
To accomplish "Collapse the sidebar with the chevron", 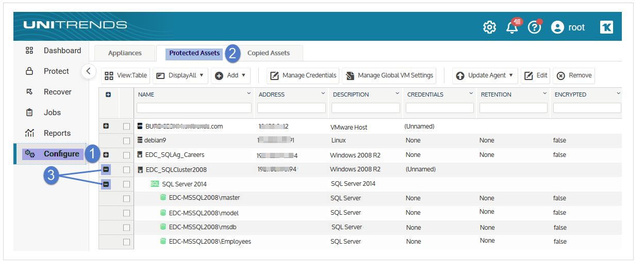I will (x=88, y=71).
